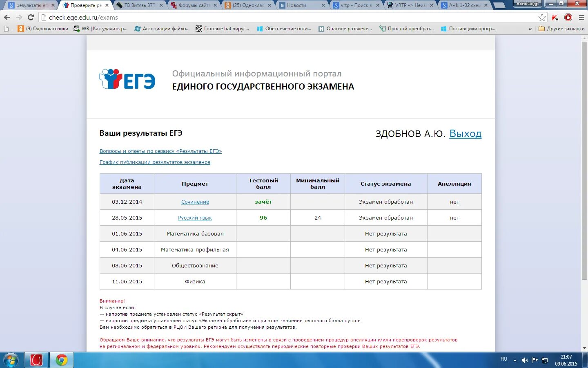Click the browser forward arrow
The width and height of the screenshot is (588, 368).
(19, 17)
